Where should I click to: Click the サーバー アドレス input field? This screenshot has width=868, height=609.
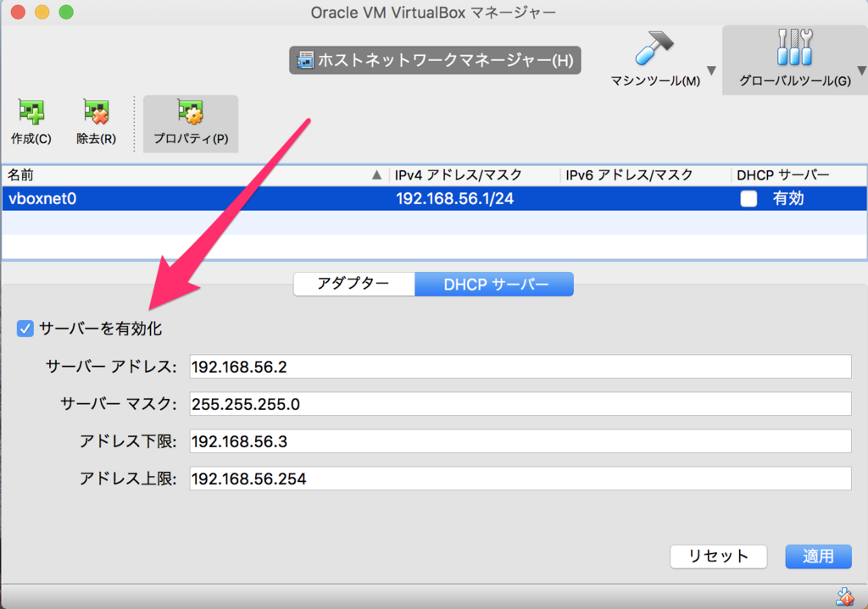tap(520, 367)
